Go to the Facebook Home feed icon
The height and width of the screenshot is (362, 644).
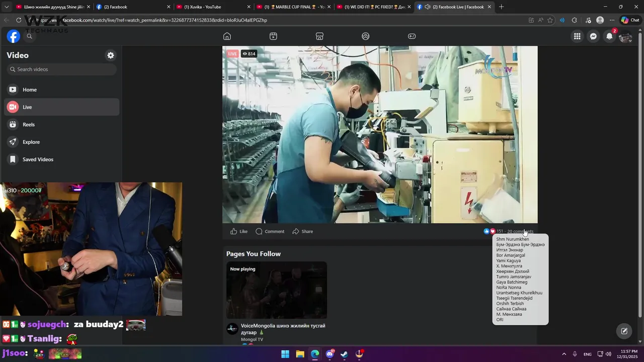click(227, 36)
